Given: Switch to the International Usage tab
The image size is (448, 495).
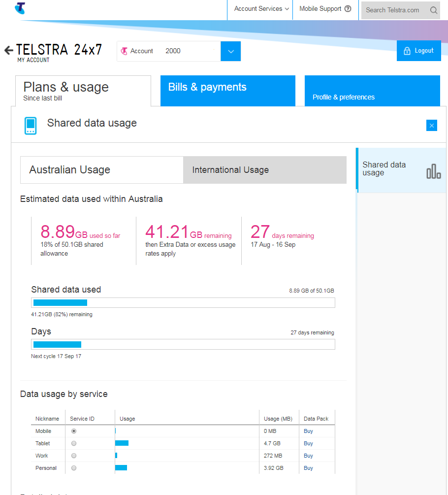Looking at the screenshot, I should pyautogui.click(x=264, y=170).
